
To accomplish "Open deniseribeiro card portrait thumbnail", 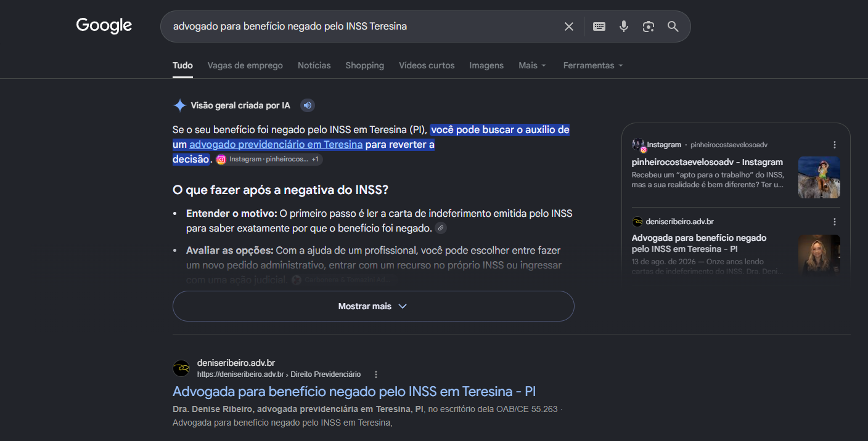I will [819, 256].
